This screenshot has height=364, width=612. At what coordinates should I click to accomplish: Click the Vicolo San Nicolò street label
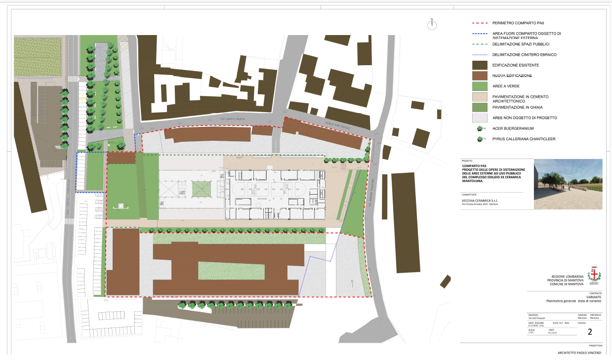(x=337, y=125)
